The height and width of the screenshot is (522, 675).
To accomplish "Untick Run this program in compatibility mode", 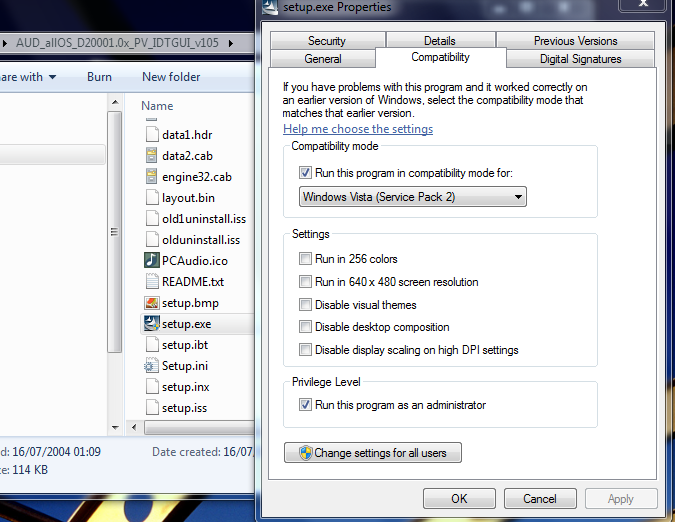I will pos(305,173).
